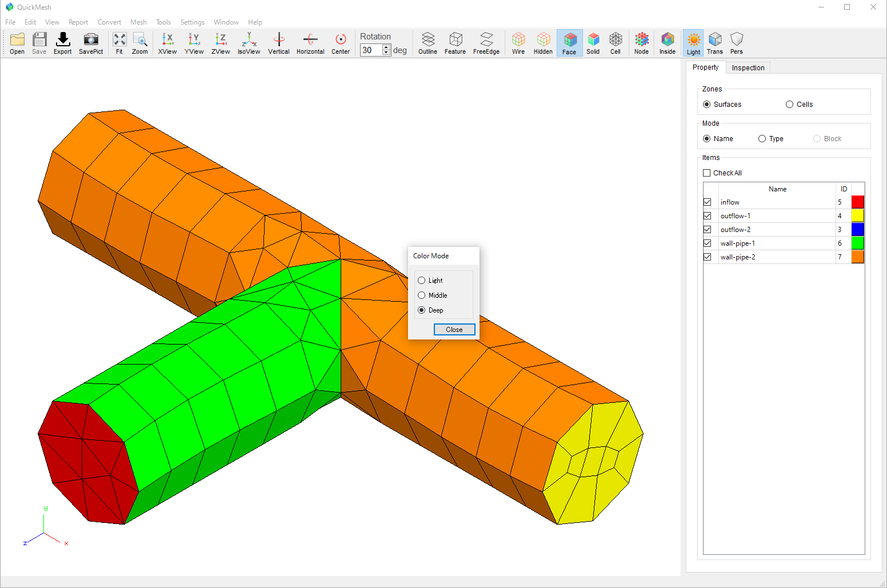This screenshot has width=887, height=588.
Task: Toggle Pers perspective view
Action: (737, 43)
